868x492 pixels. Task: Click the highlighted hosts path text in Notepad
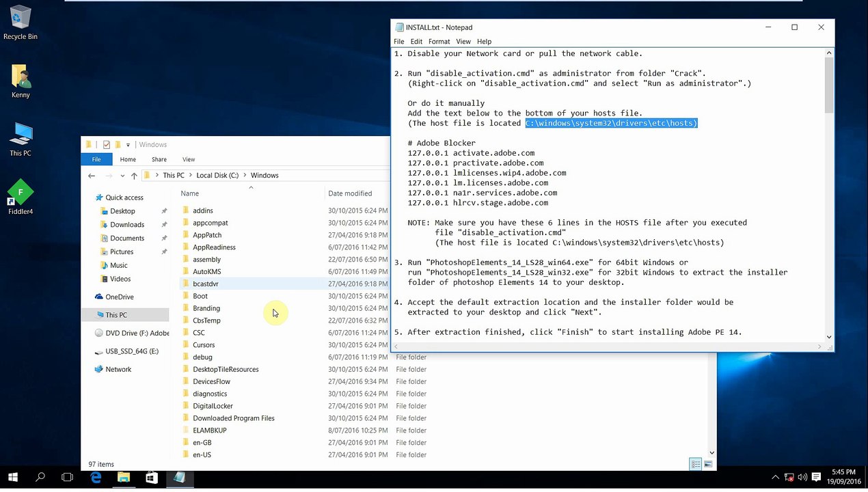tap(611, 123)
